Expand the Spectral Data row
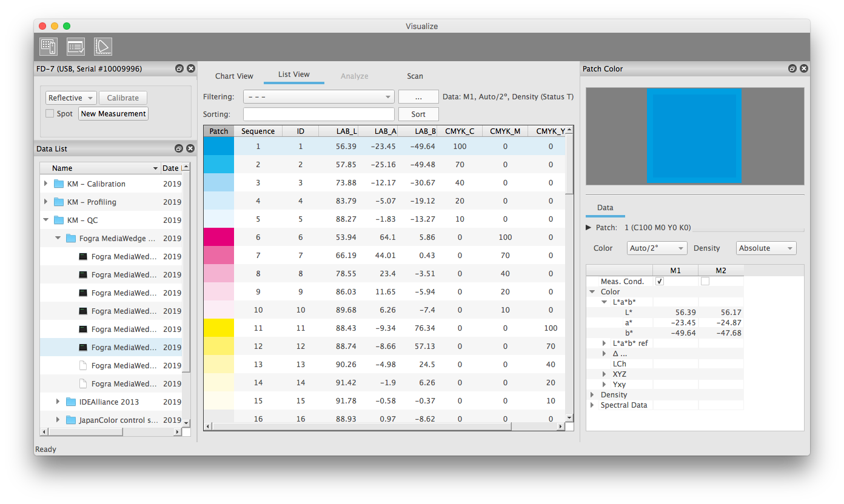The image size is (844, 504). coord(592,405)
